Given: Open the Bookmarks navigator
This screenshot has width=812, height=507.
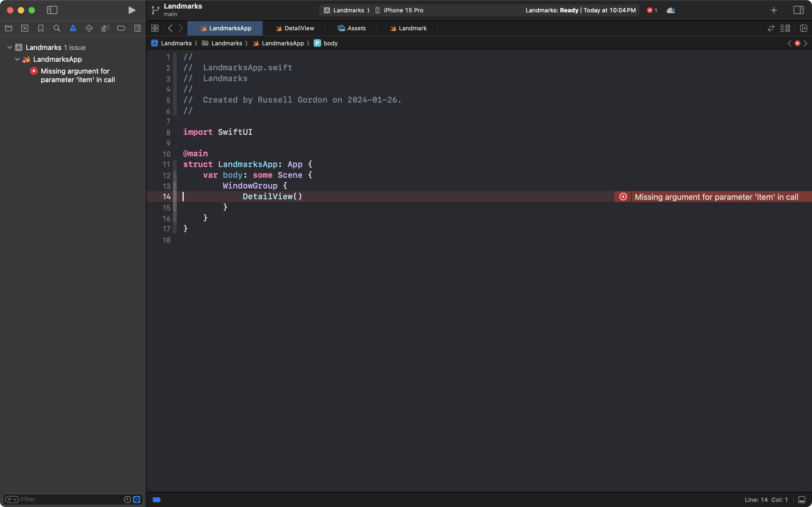Looking at the screenshot, I should [x=41, y=28].
